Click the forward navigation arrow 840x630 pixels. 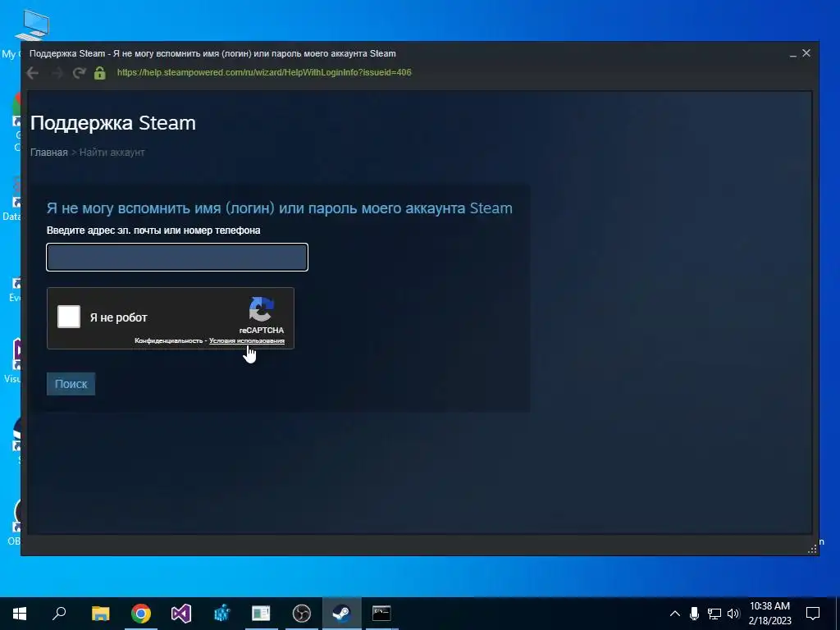pos(57,73)
